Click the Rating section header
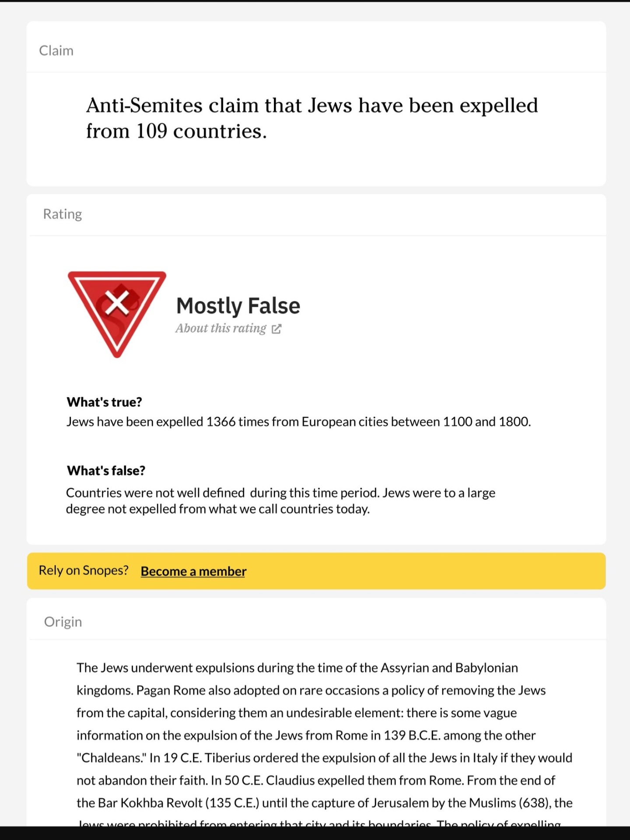Viewport: 630px width, 840px height. tap(63, 214)
